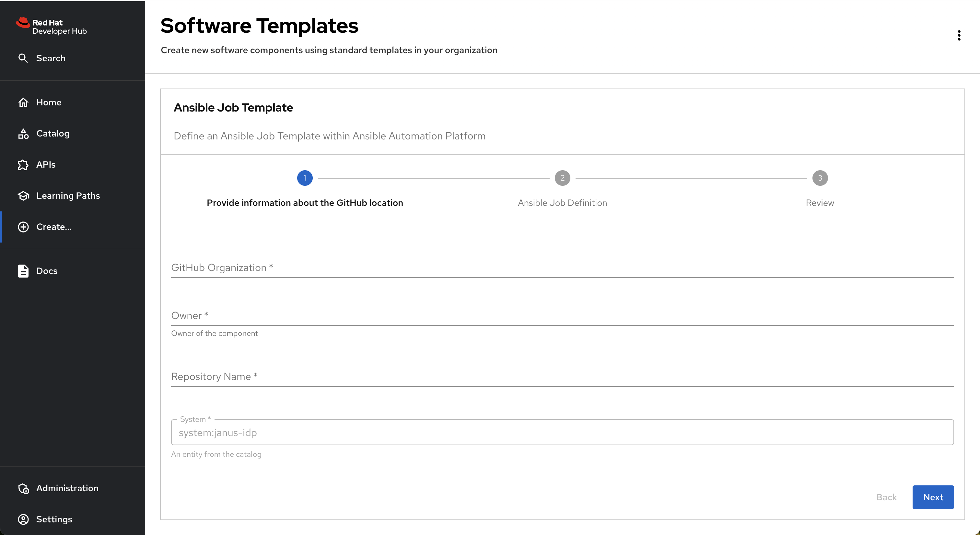
Task: Click the Docs document icon
Action: pyautogui.click(x=23, y=271)
